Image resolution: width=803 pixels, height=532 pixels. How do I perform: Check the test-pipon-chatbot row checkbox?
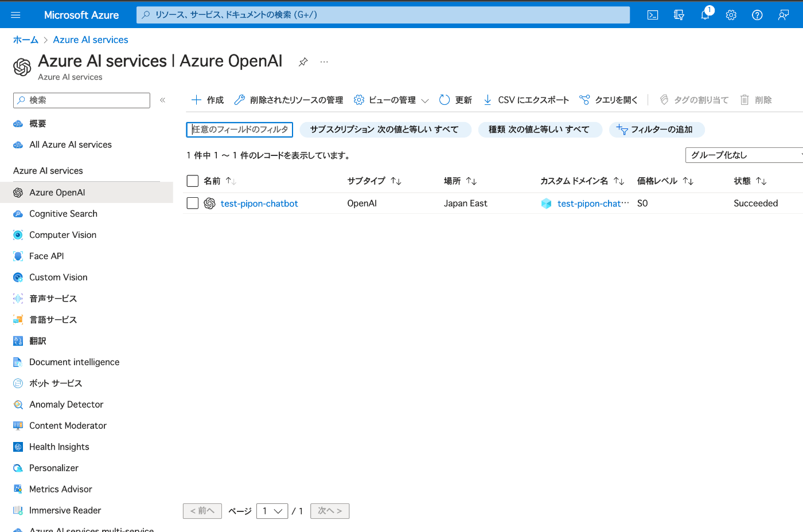click(193, 204)
